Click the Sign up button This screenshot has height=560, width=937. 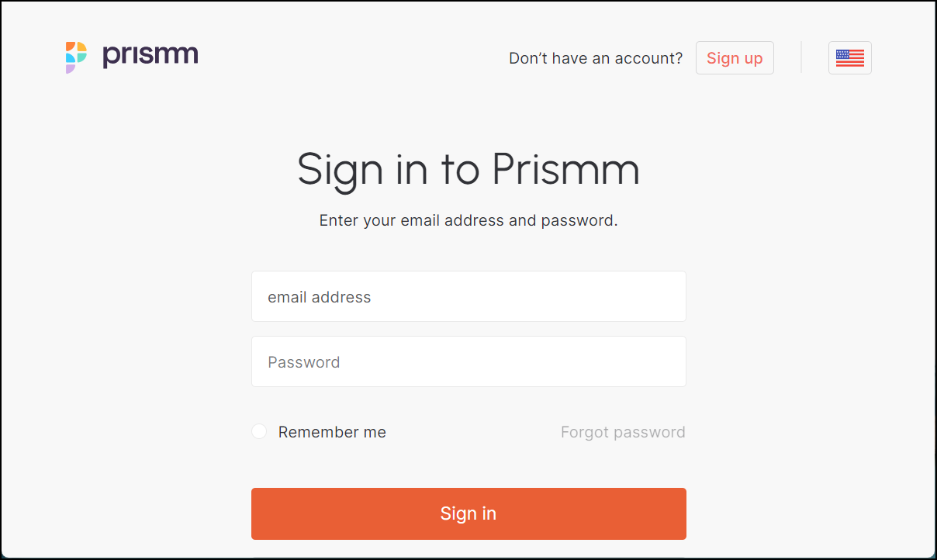click(735, 58)
